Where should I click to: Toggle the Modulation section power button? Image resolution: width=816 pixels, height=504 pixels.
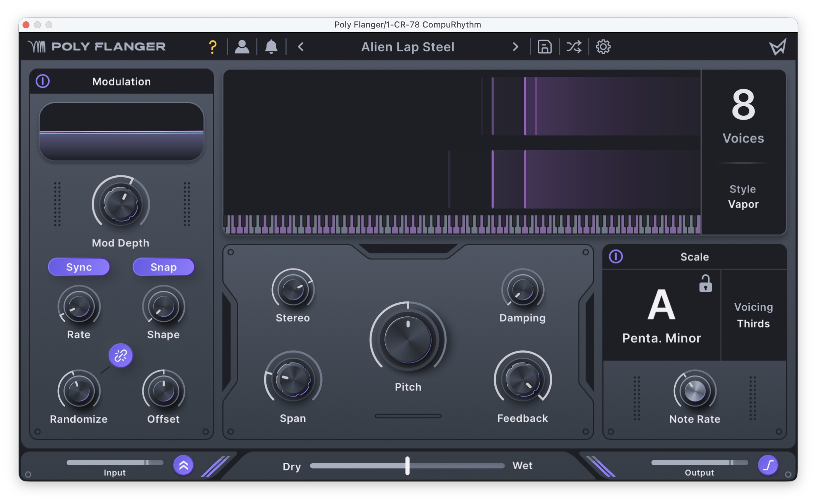pyautogui.click(x=43, y=81)
